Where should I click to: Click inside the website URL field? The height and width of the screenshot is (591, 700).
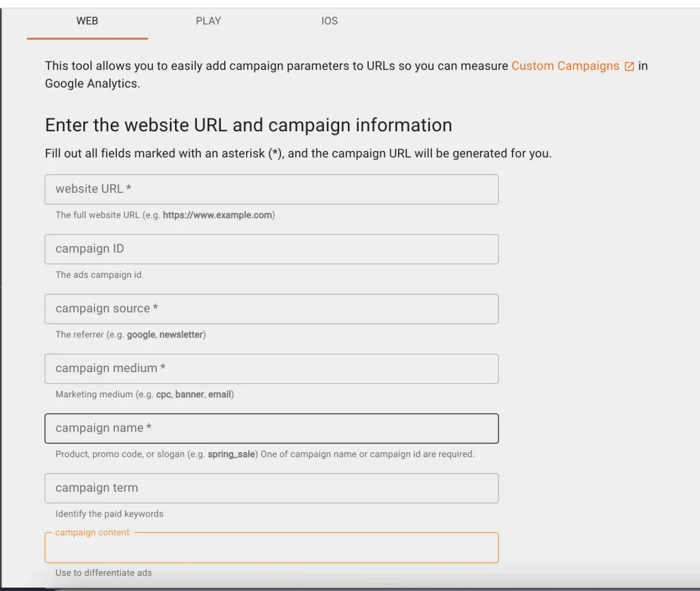pyautogui.click(x=271, y=189)
